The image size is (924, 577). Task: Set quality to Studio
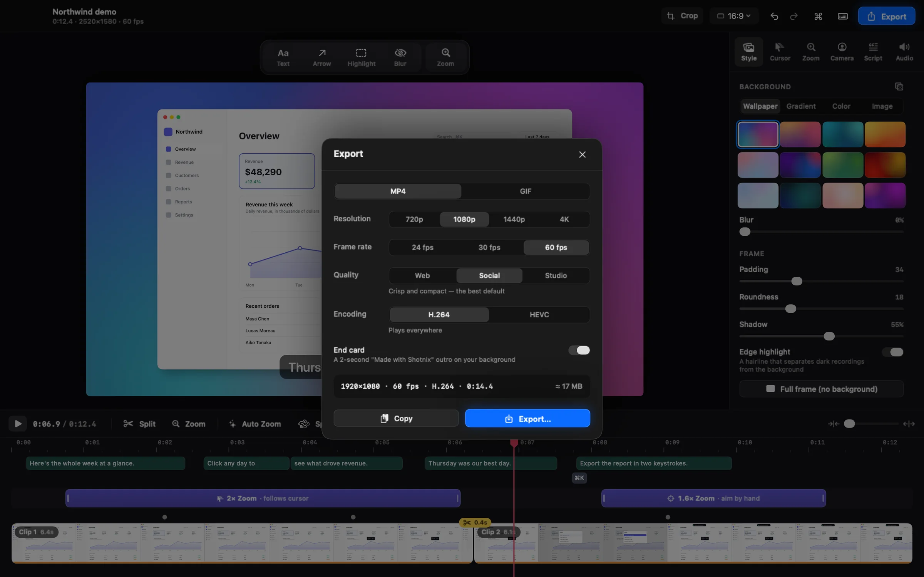tap(556, 275)
